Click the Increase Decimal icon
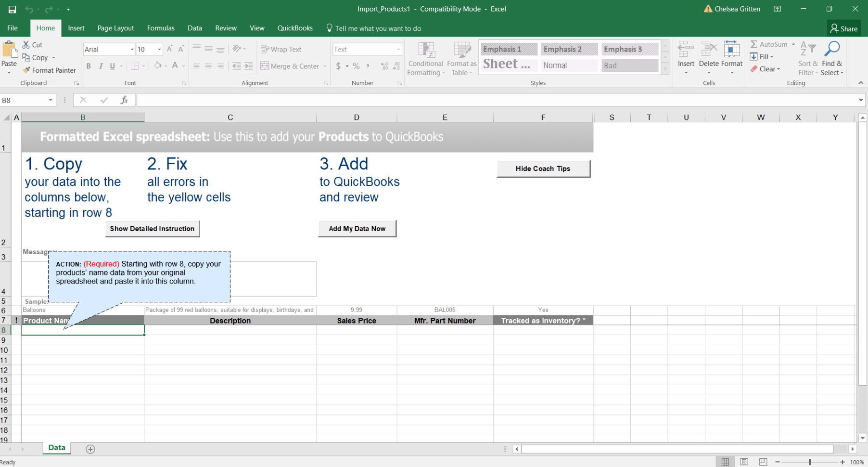Screen dimensions: 868x467 384,66
